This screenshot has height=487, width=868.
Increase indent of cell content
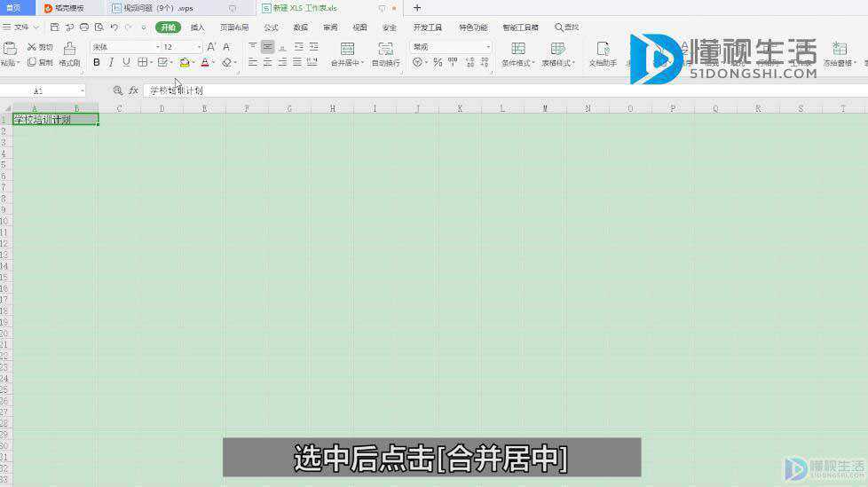[313, 46]
